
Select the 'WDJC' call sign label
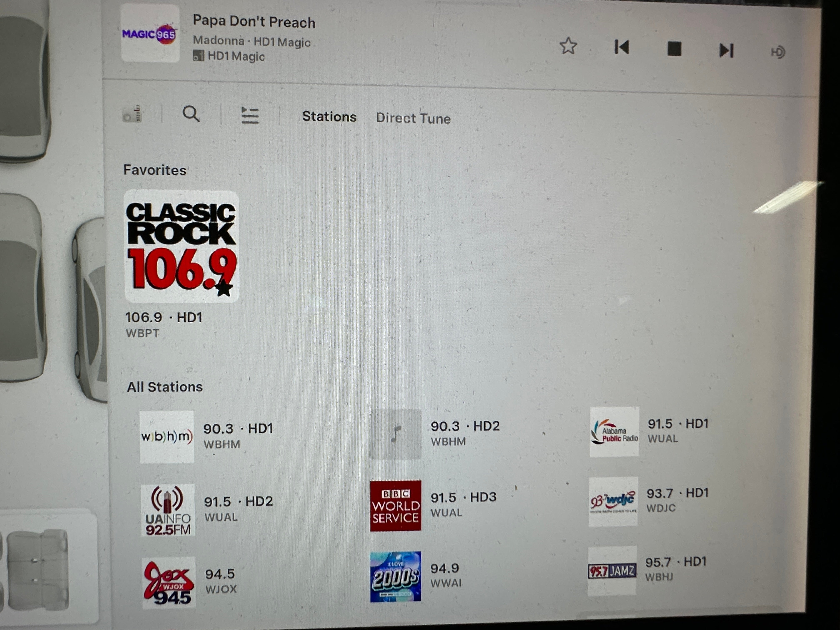[661, 508]
